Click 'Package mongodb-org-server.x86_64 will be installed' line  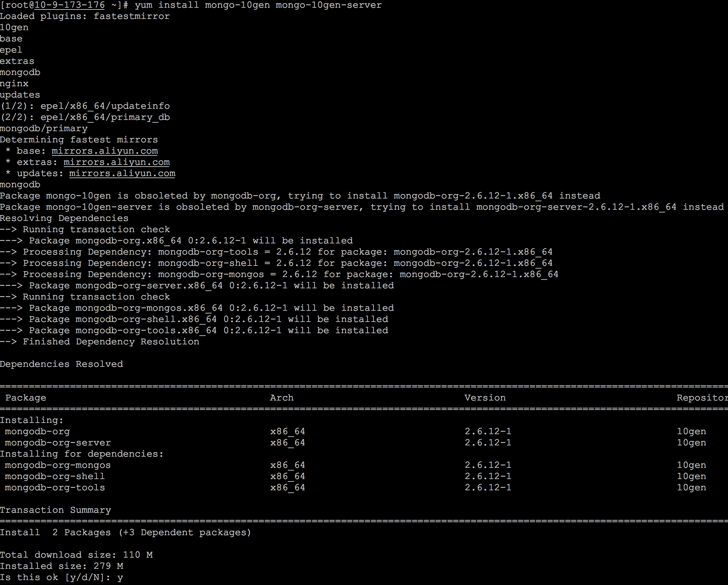[x=197, y=285]
